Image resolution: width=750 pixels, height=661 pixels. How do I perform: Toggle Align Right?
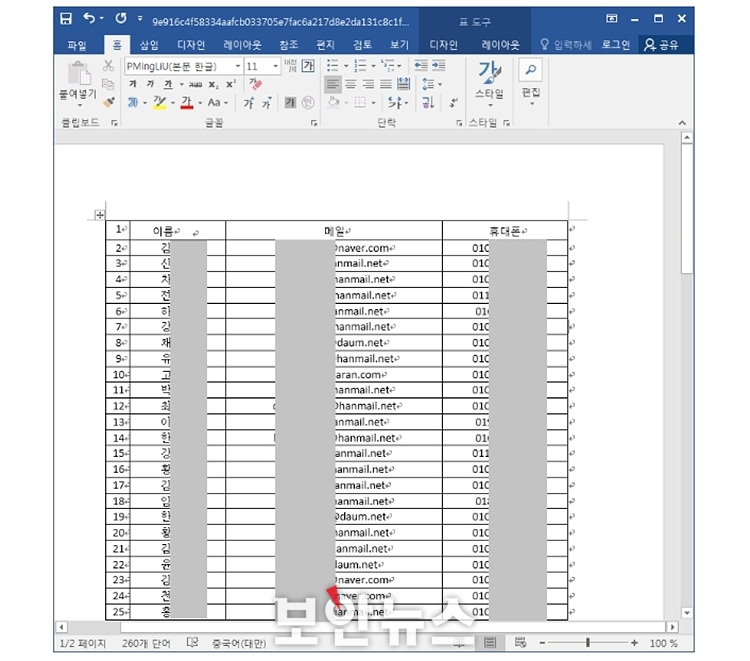coord(368,85)
